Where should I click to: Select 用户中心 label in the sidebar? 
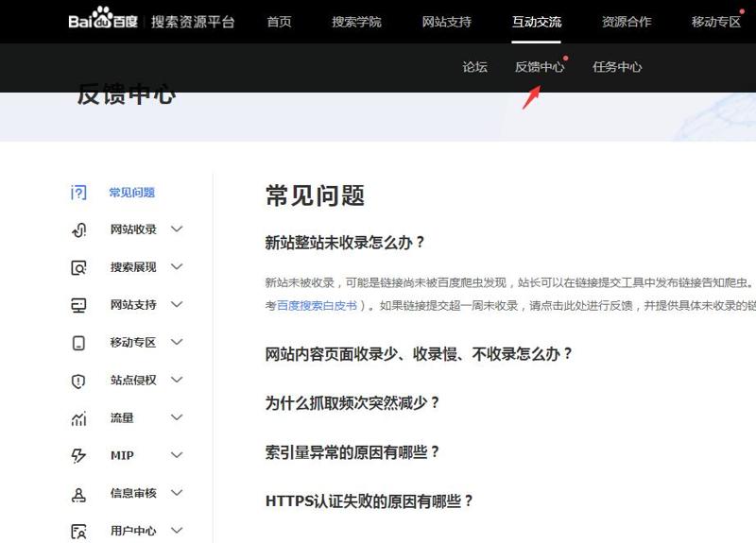click(x=133, y=531)
